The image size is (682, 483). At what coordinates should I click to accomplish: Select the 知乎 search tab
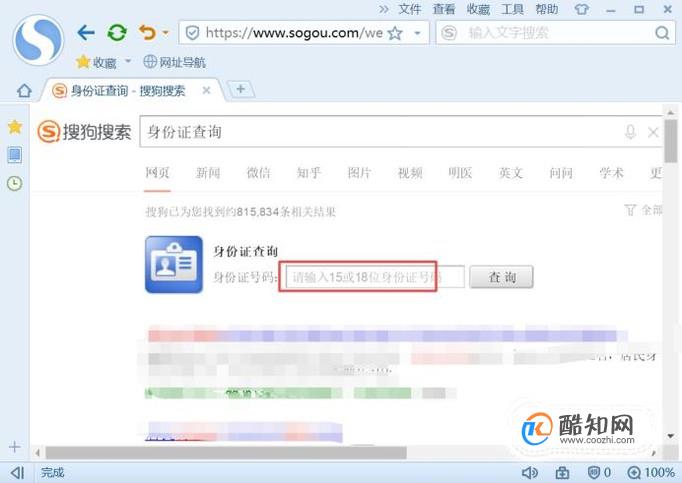click(309, 173)
